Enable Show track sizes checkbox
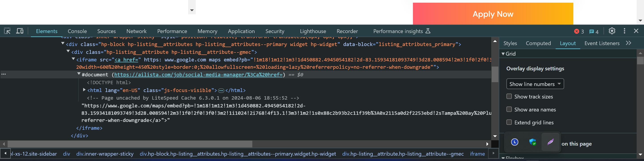Viewport: 644px width, 161px height. click(x=509, y=96)
